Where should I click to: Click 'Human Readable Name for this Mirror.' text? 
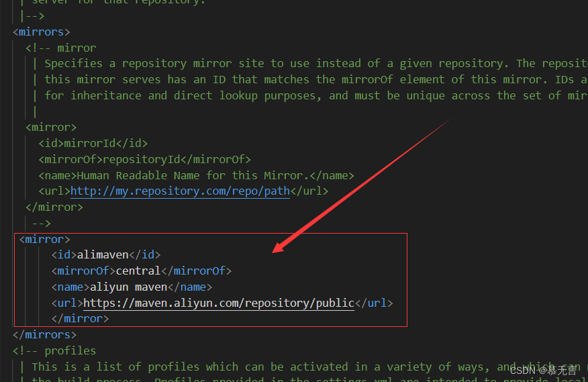pos(193,175)
